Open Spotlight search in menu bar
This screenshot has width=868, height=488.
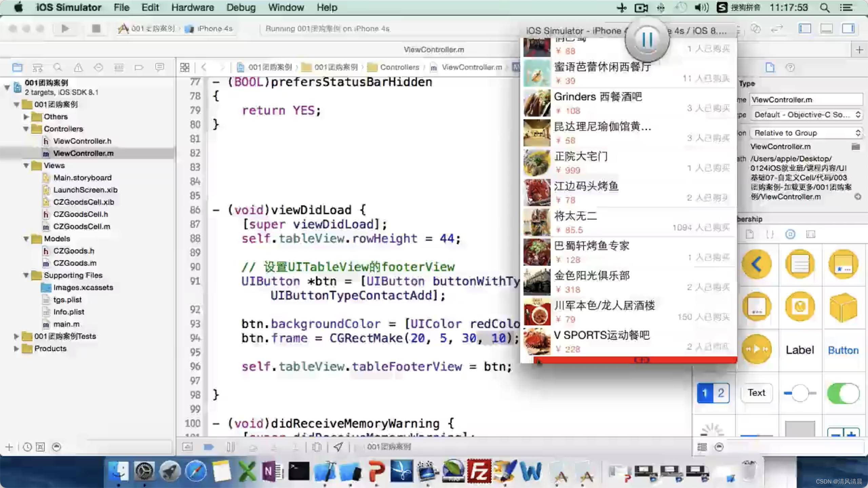click(825, 7)
